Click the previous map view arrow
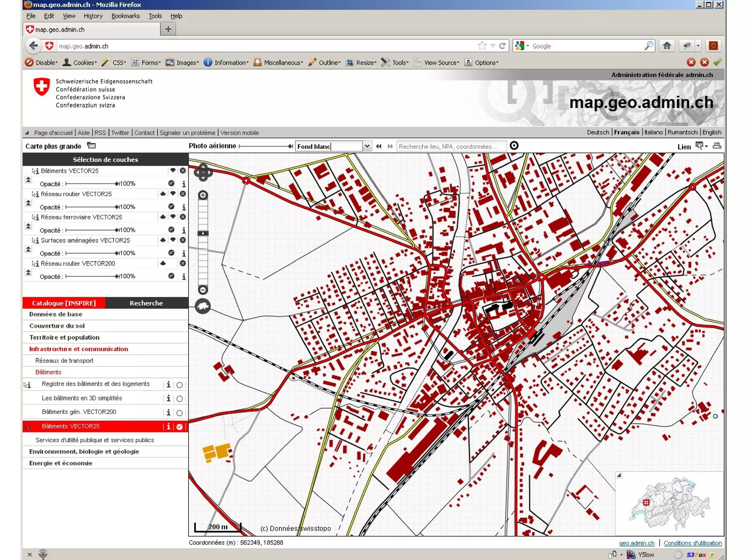 [x=379, y=146]
